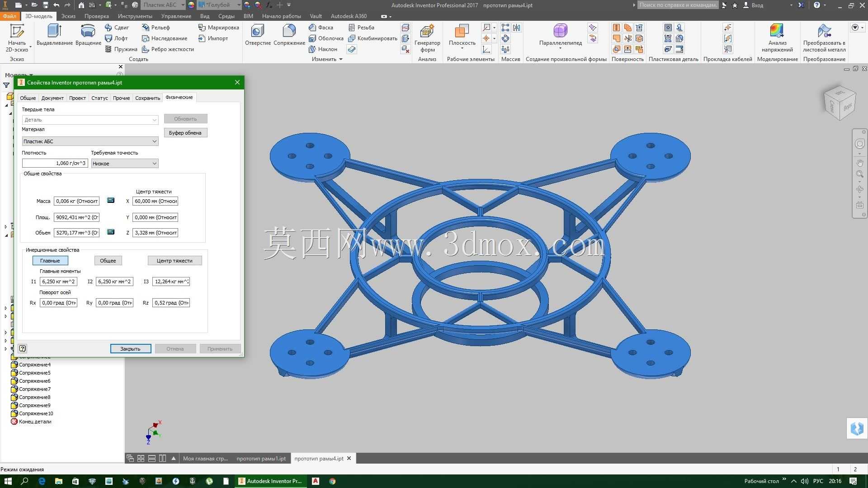Pick the Наклон draft tool
This screenshot has width=868, height=488.
323,49
